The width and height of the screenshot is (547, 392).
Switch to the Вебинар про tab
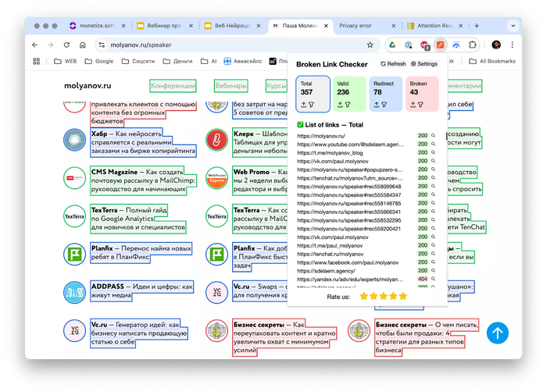coord(164,26)
